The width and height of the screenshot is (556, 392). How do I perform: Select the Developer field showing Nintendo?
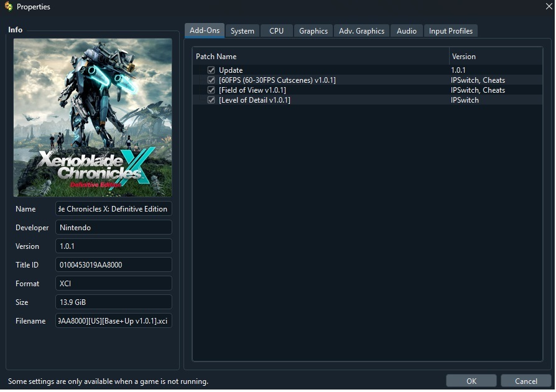coord(113,227)
